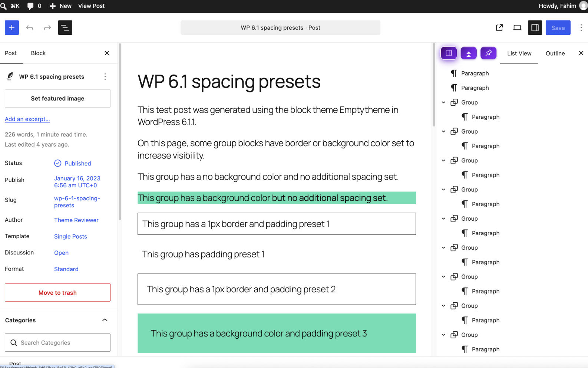Screen dimensions: 588x368
Task: Open the Single Posts template options
Action: [x=70, y=236]
